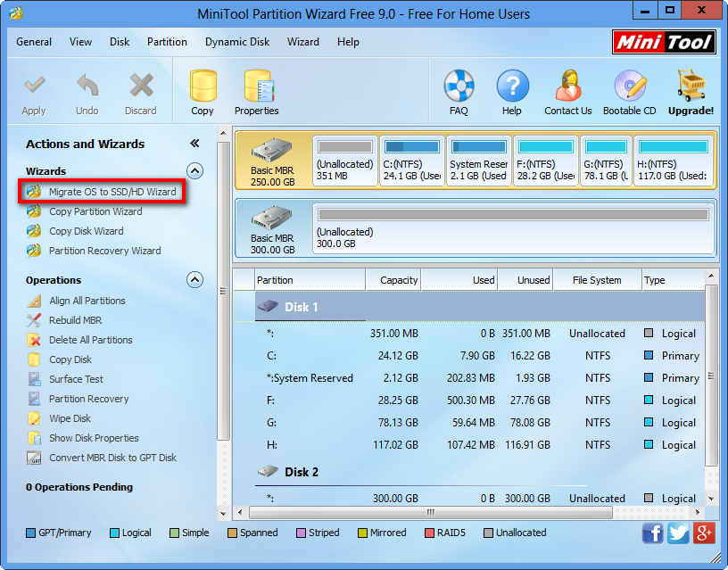Open the Help menu

tap(348, 42)
